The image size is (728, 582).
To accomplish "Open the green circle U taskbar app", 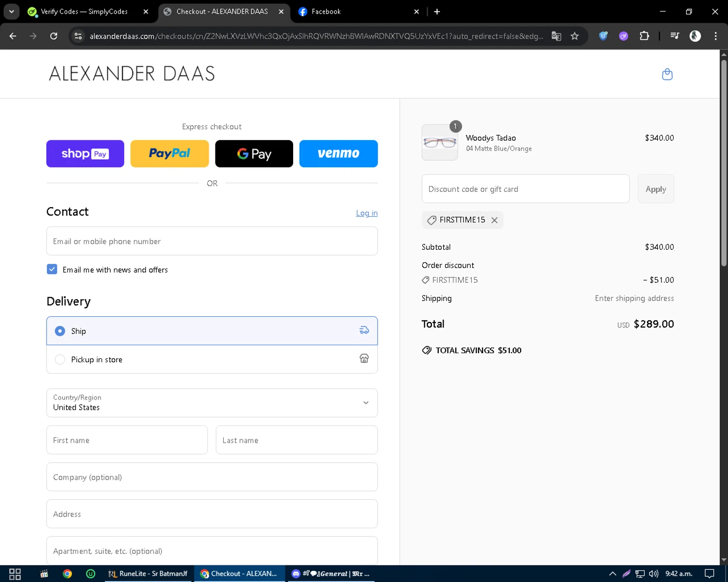I will [91, 574].
